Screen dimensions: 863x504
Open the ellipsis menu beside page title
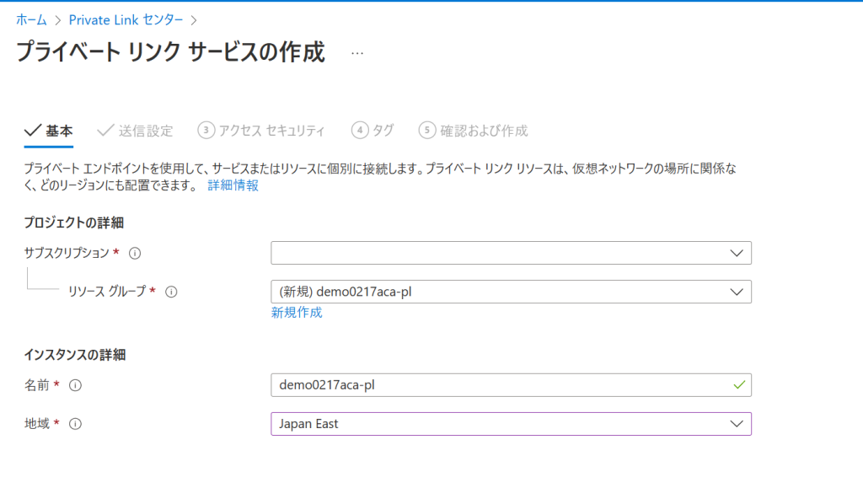tap(357, 53)
